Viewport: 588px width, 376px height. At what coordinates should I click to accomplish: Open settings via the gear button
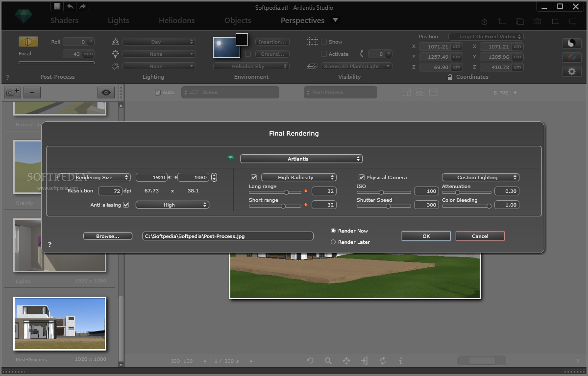(x=571, y=71)
